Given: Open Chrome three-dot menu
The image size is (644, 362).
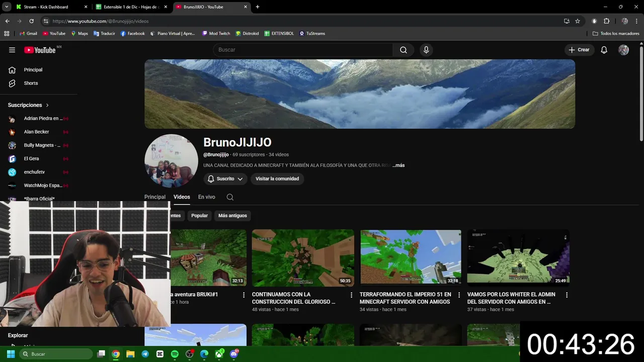Looking at the screenshot, I should click(x=636, y=21).
